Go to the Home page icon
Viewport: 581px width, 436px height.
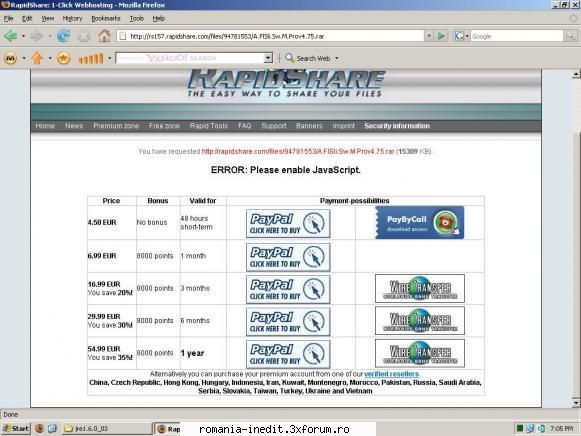pyautogui.click(x=104, y=36)
